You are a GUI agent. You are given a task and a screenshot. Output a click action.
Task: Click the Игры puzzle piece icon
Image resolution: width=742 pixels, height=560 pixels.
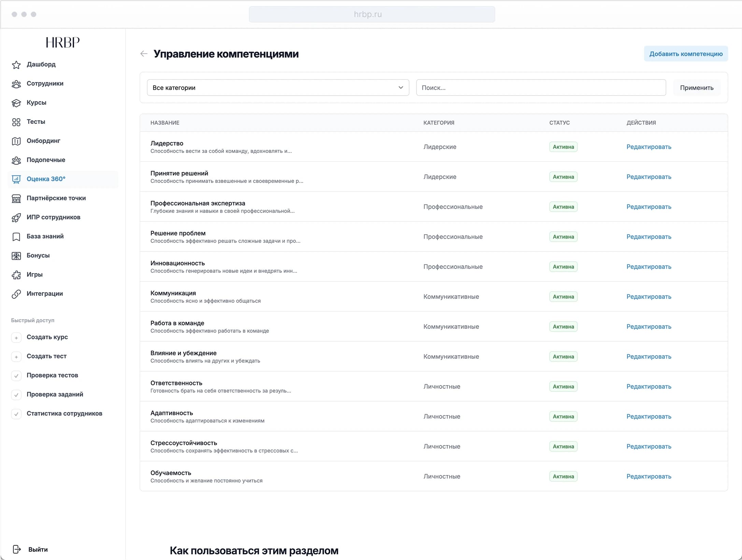16,275
